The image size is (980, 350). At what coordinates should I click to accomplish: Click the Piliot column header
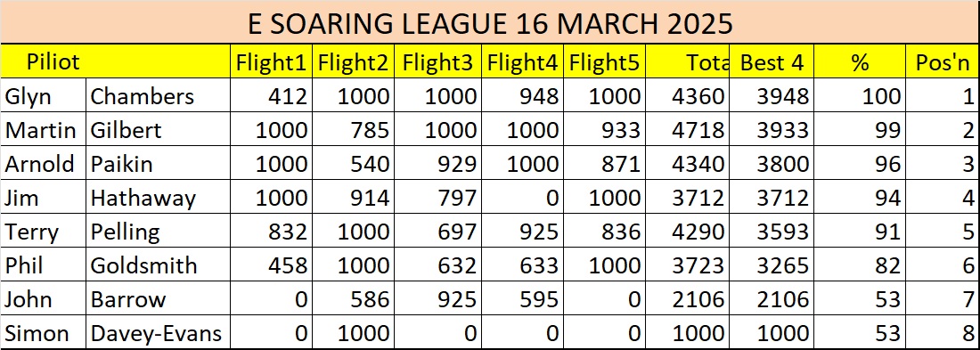[x=115, y=61]
